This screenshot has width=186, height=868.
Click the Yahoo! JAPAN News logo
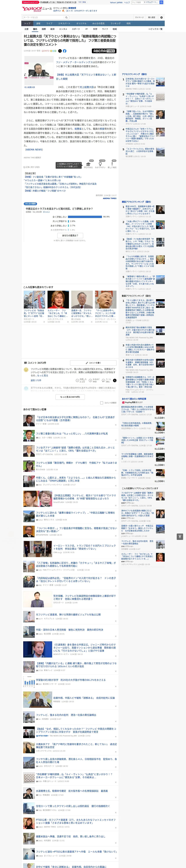click(x=37, y=9)
